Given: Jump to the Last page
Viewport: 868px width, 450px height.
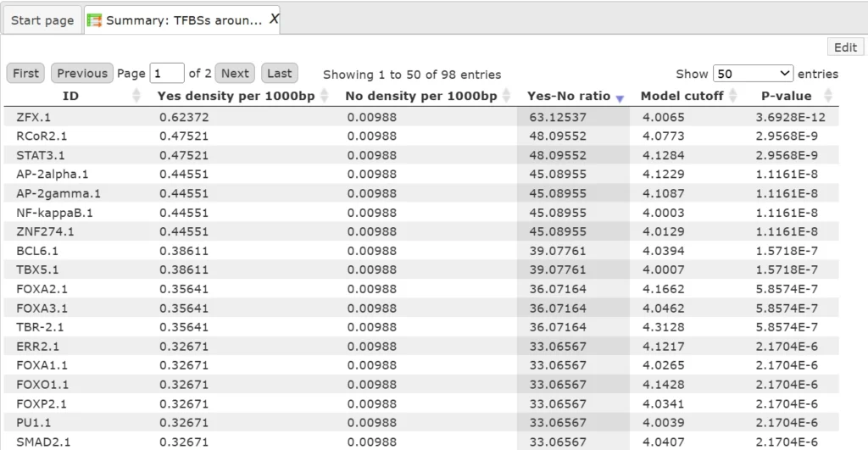Looking at the screenshot, I should click(280, 74).
